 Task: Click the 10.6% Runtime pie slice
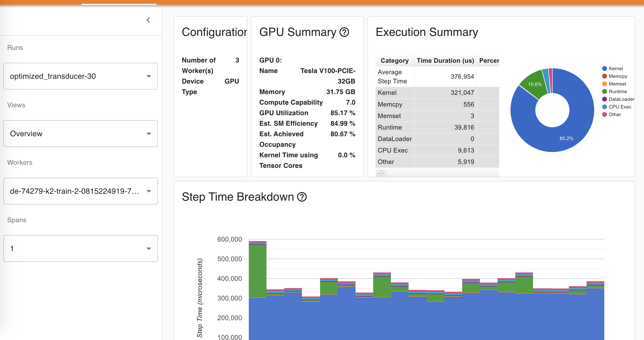pos(534,84)
